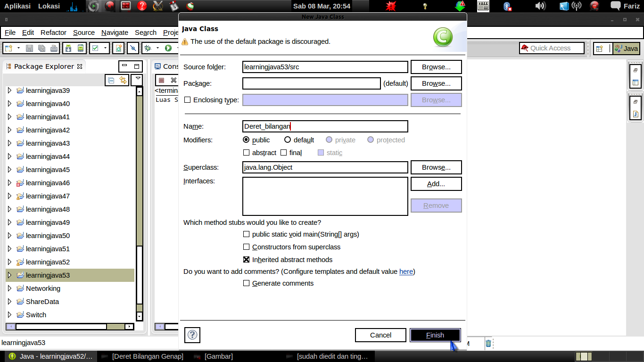
Task: Open the Edit menu
Action: [x=28, y=33]
